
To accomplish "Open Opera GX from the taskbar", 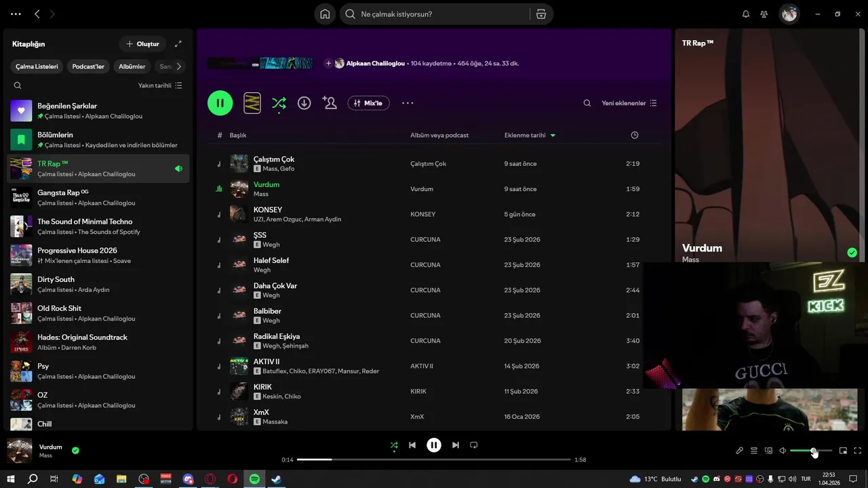I will [210, 479].
